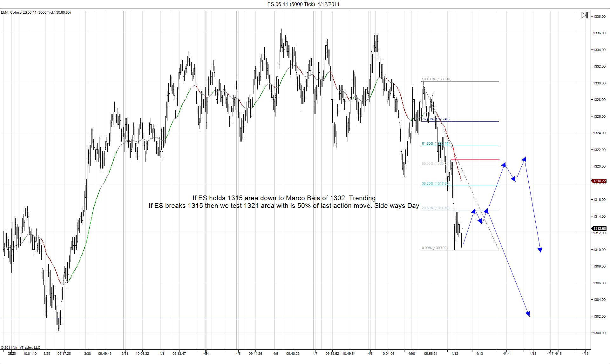The image size is (610, 364).
Task: Click the black 1312.50 last price marker
Action: coord(599,228)
